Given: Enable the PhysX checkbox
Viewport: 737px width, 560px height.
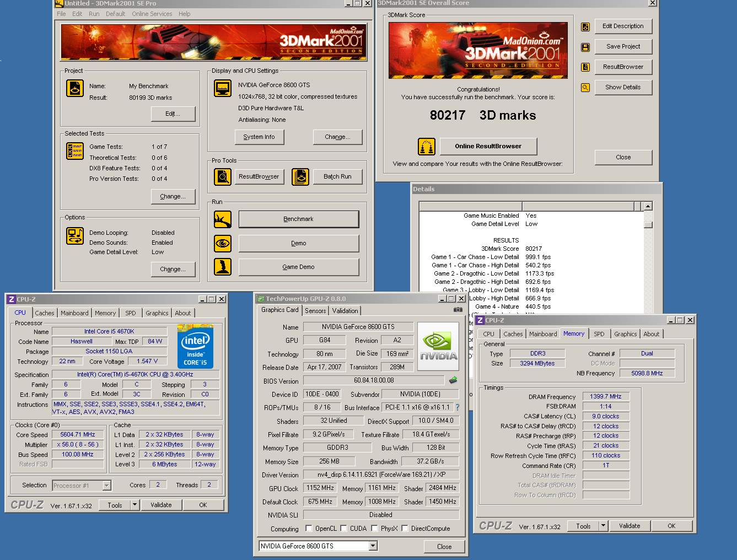Looking at the screenshot, I should coord(374,529).
